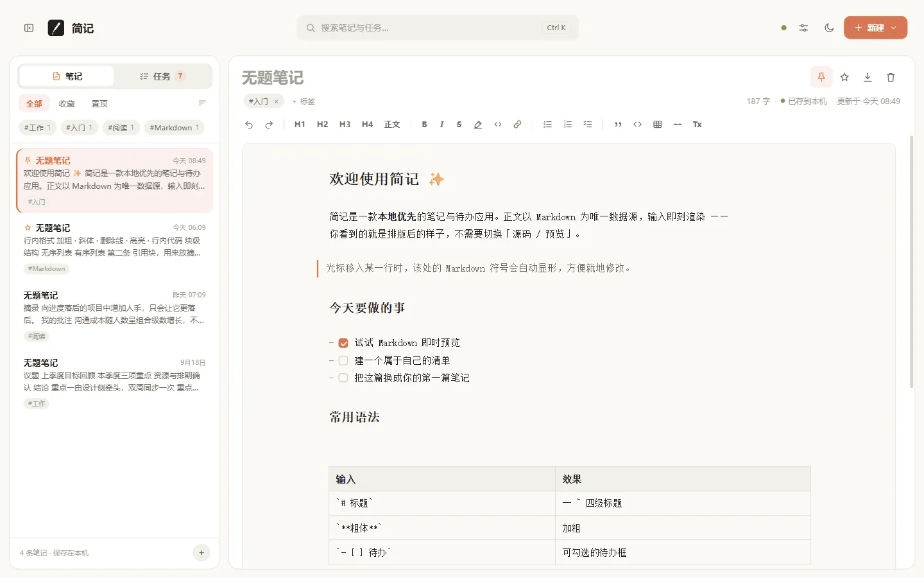Toggle the star favorite on the note
Image resolution: width=924 pixels, height=578 pixels.
point(844,77)
